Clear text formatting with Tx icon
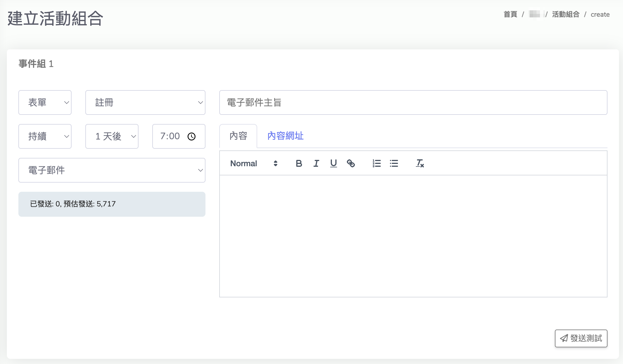Image resolution: width=623 pixels, height=364 pixels. pyautogui.click(x=420, y=163)
